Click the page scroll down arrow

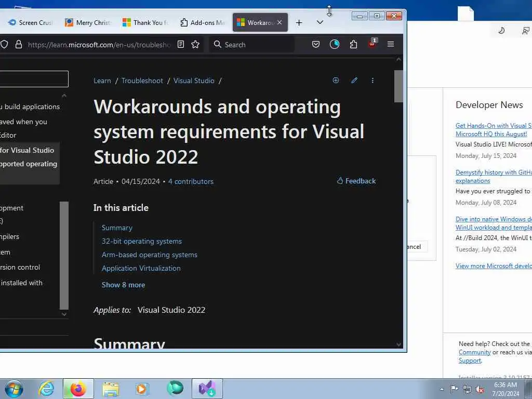click(x=398, y=344)
